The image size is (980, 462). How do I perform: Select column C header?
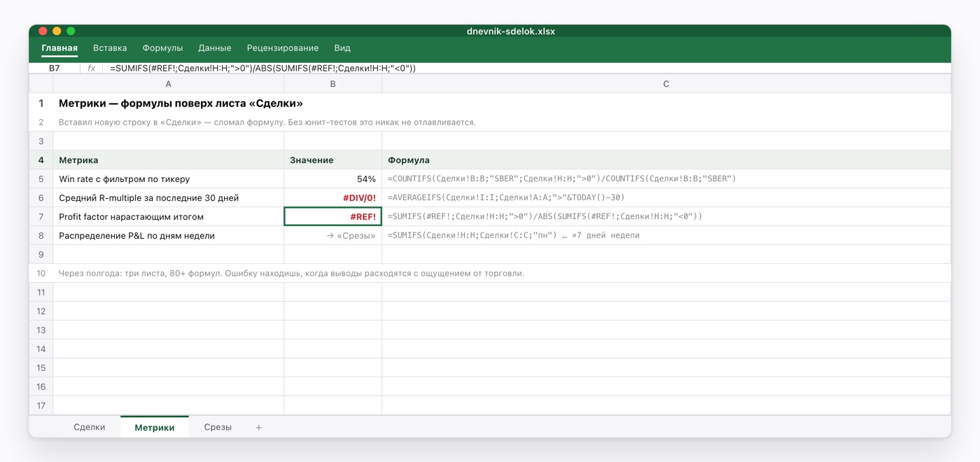coord(666,84)
